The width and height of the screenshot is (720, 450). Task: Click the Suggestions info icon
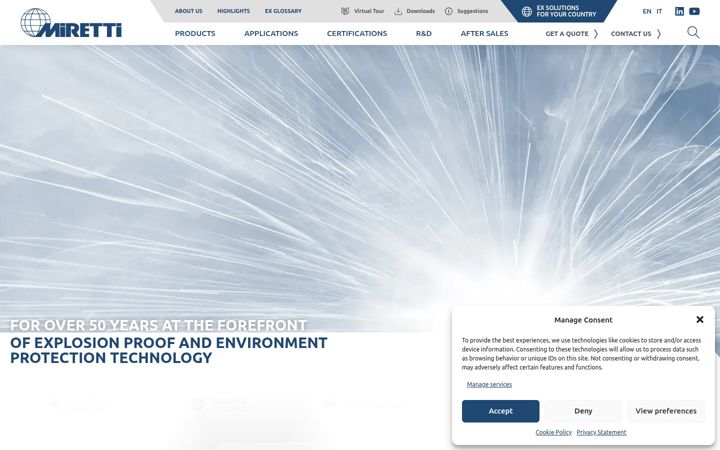(x=449, y=11)
